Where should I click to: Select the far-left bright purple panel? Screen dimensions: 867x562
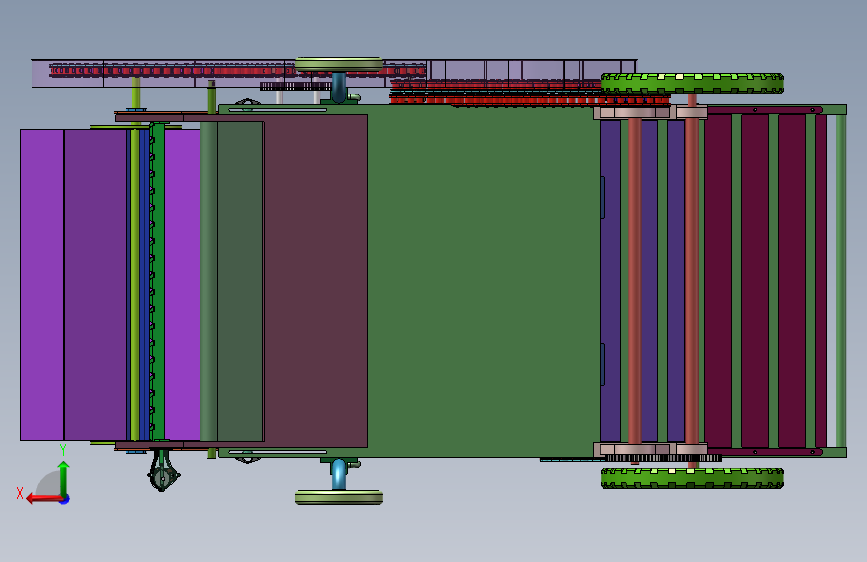42,285
